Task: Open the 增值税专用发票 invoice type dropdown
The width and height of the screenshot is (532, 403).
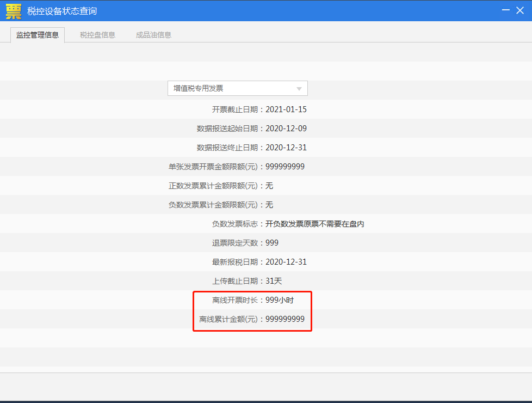Action: tap(238, 88)
